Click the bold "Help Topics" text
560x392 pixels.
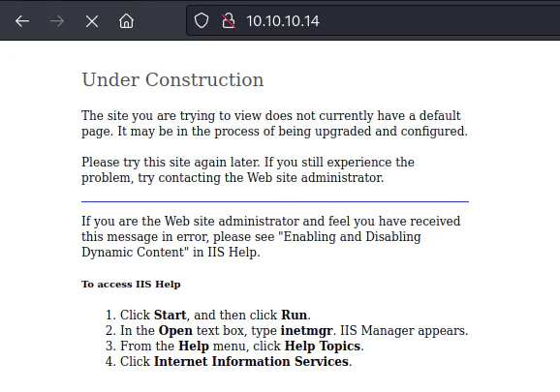tap(323, 346)
